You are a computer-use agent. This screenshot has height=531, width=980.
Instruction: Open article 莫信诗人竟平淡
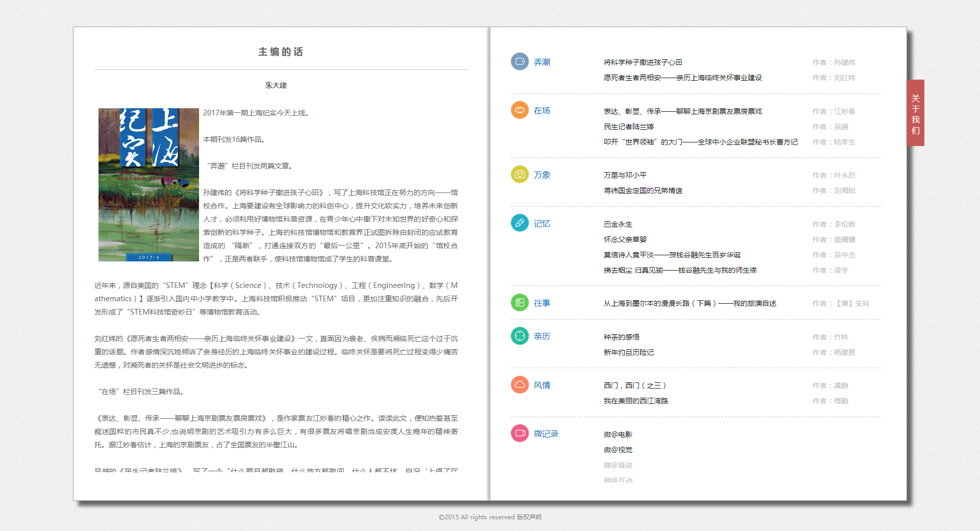(x=672, y=255)
